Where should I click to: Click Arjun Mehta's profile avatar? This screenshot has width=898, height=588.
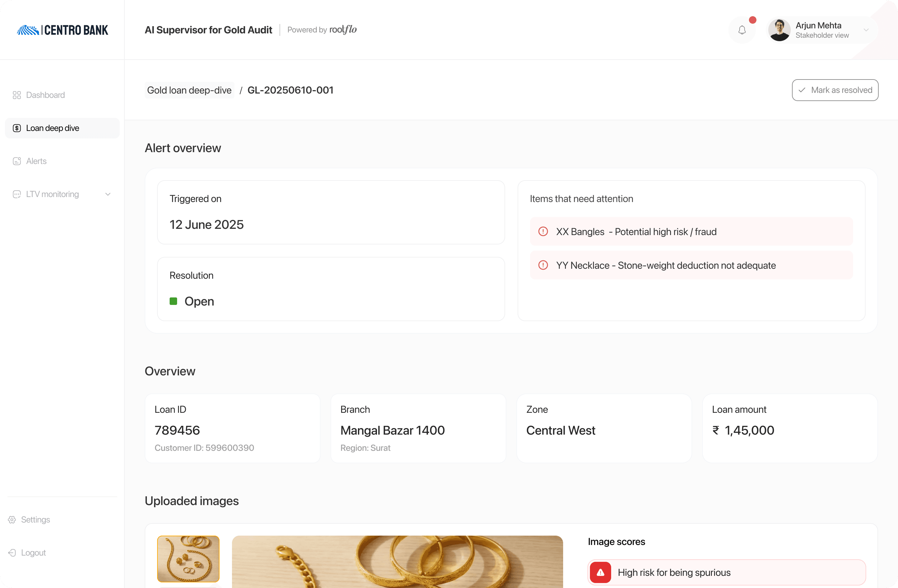point(779,30)
